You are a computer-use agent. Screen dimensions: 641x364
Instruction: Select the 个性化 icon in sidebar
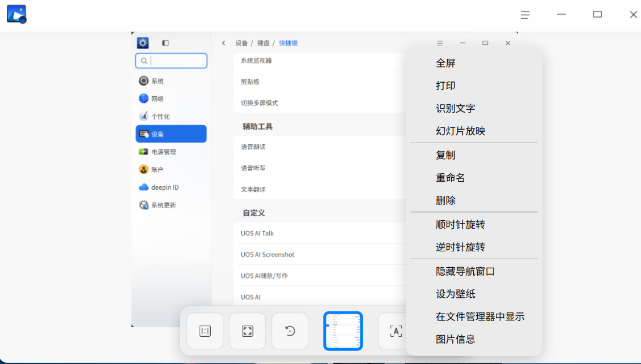point(143,116)
